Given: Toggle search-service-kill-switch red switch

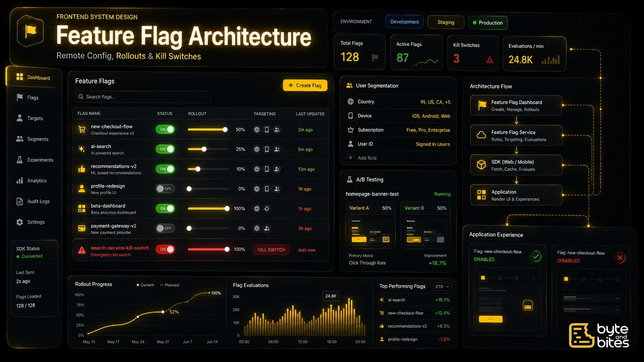Looking at the screenshot, I should (x=165, y=249).
